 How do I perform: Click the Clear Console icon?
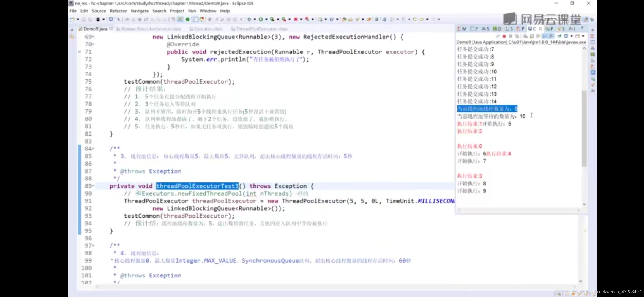(x=525, y=36)
